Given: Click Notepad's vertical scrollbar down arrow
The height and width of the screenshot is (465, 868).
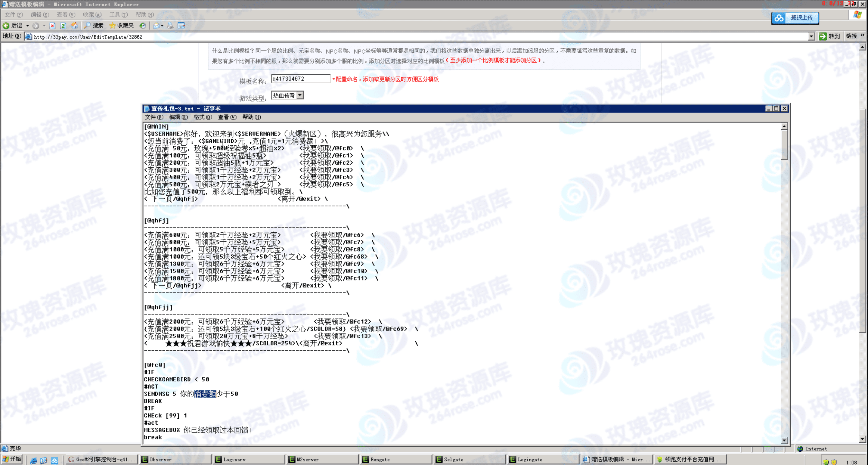Looking at the screenshot, I should click(784, 440).
